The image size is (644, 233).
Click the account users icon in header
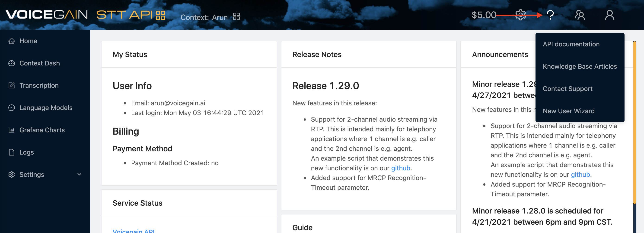[x=580, y=15]
